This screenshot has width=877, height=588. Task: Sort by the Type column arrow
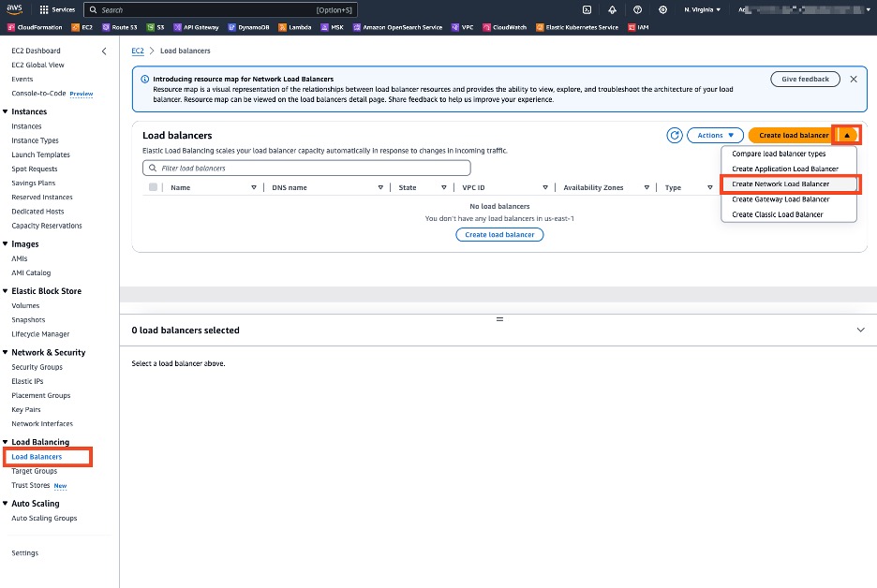[710, 188]
